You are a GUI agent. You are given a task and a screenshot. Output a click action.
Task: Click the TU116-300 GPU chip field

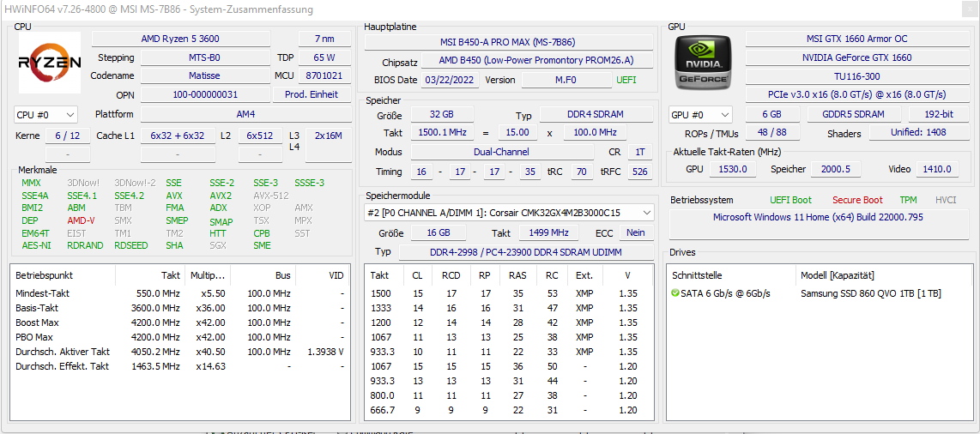click(857, 75)
